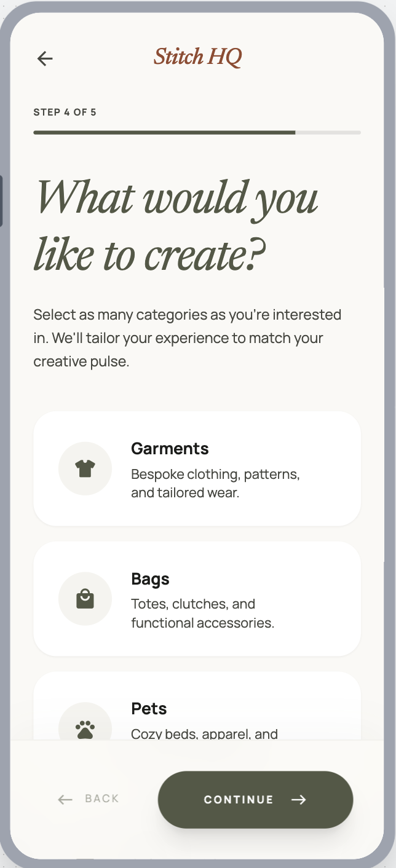
Task: Tap the back arrow in the header
Action: tap(45, 58)
